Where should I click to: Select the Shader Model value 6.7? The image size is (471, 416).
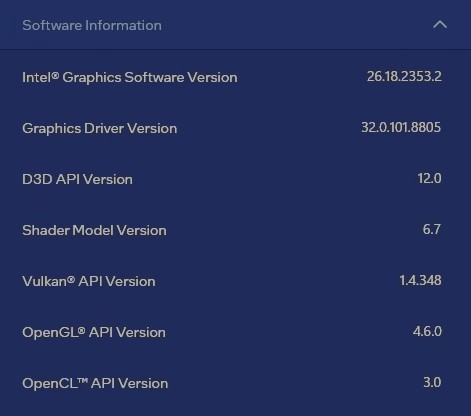[x=432, y=229]
